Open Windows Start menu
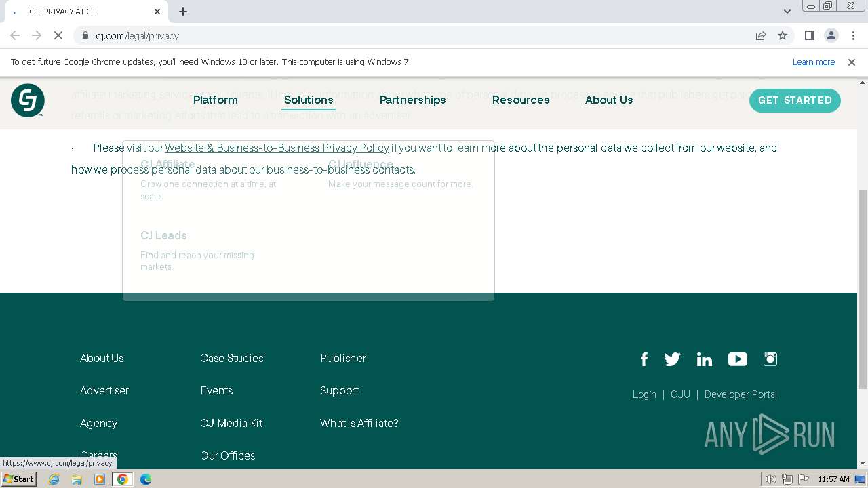 click(x=19, y=479)
